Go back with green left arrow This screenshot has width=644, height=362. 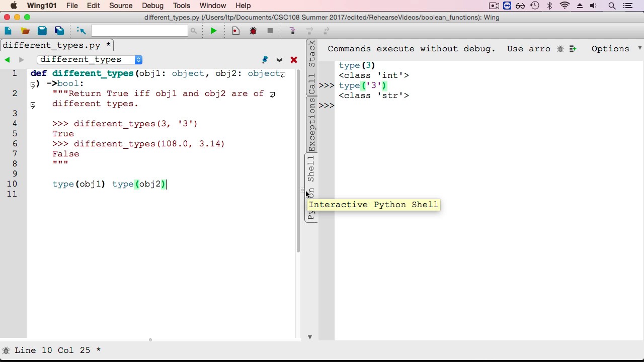pyautogui.click(x=7, y=59)
